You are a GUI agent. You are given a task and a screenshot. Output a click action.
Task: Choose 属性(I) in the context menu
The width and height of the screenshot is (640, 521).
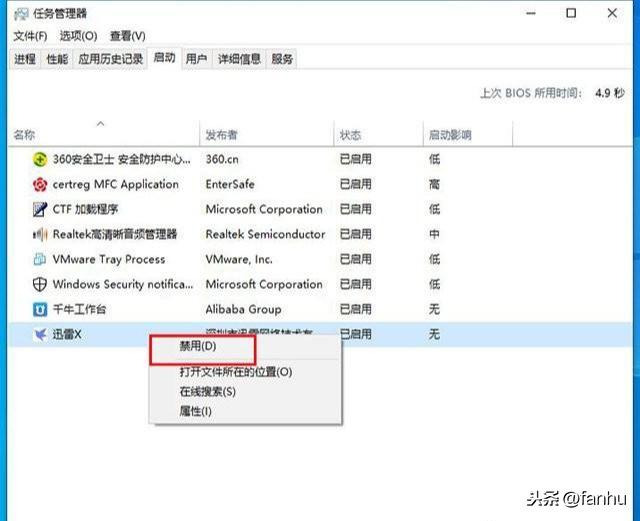(245, 411)
